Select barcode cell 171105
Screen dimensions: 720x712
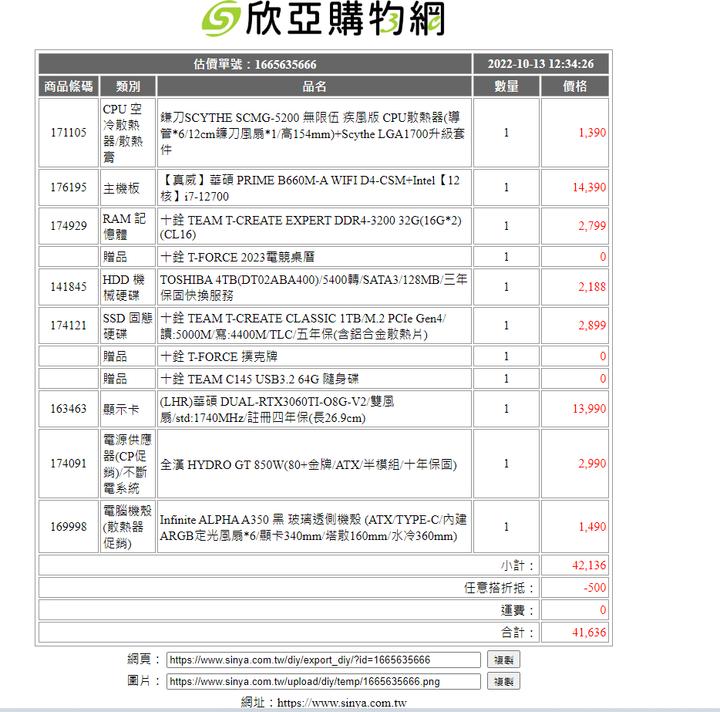click(68, 133)
